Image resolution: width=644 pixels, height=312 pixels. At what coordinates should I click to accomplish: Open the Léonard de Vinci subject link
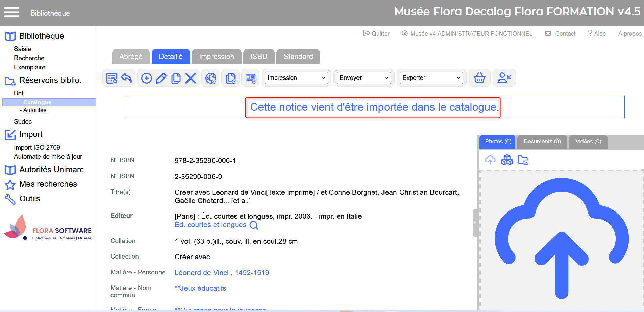[x=222, y=273]
